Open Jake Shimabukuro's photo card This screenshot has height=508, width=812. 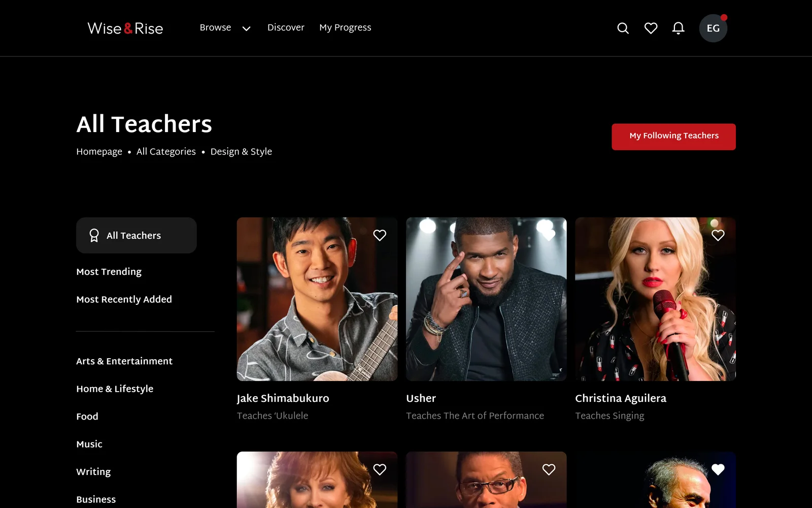point(317,299)
